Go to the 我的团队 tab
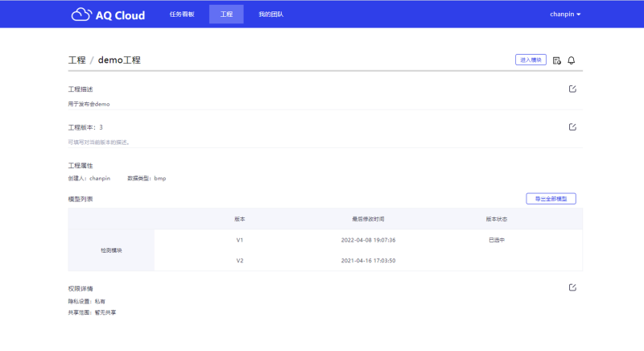This screenshot has height=351, width=644. coord(270,14)
